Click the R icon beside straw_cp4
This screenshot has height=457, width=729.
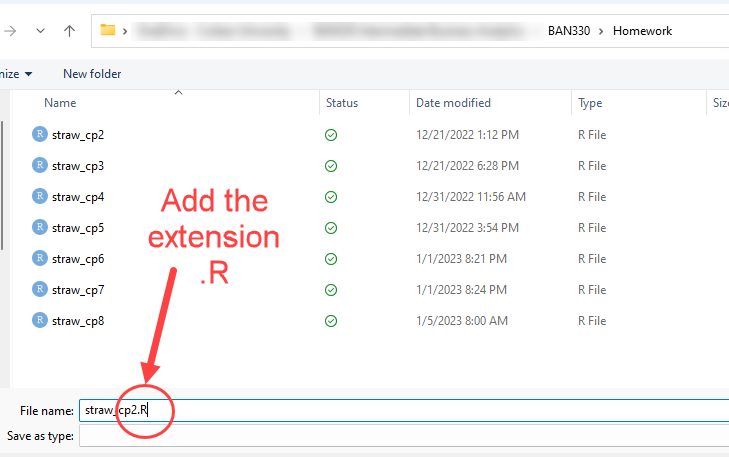point(40,196)
